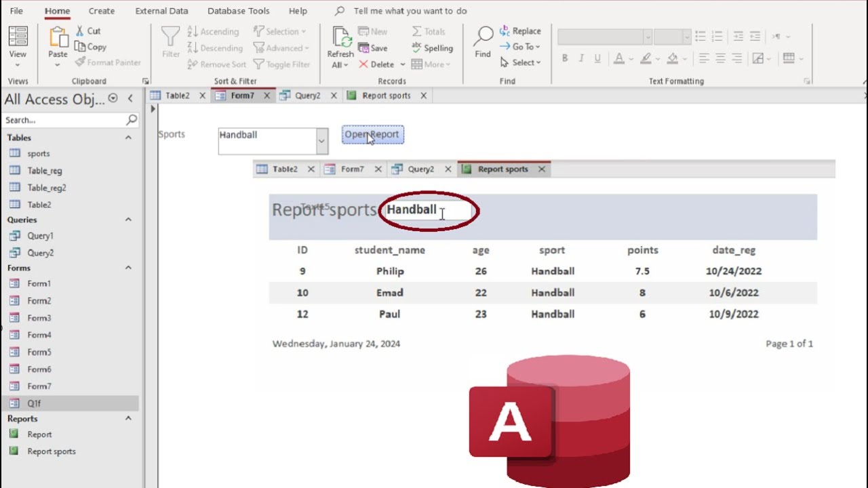Click the Replace command

[x=520, y=31]
